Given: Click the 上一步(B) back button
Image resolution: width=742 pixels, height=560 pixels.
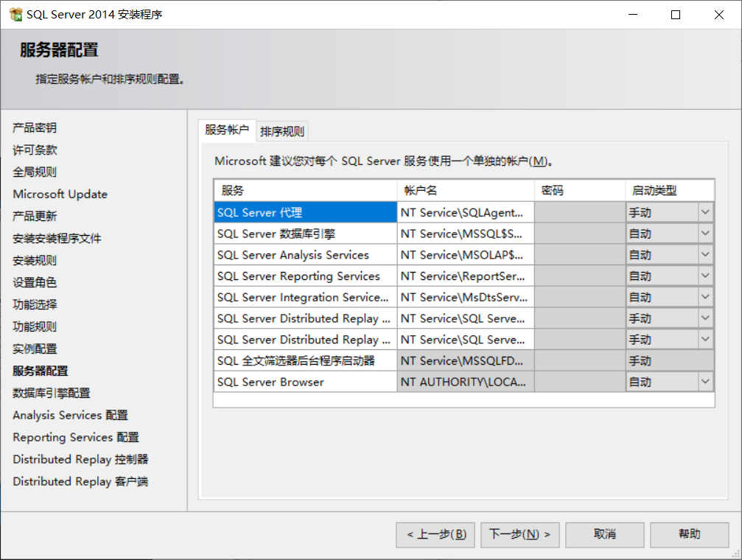Looking at the screenshot, I should coord(435,534).
